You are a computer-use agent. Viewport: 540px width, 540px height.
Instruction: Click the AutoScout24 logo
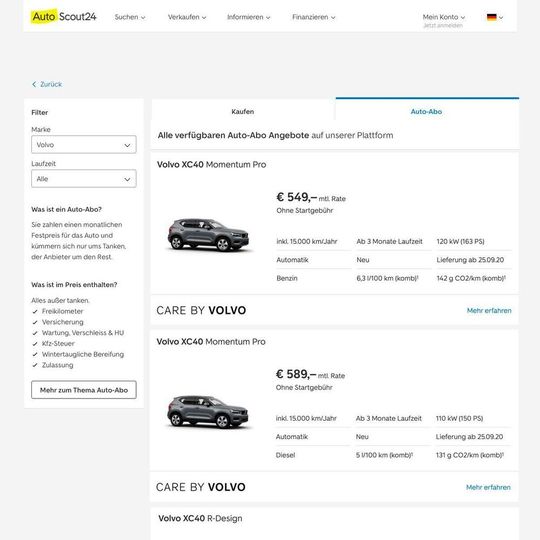pos(64,17)
